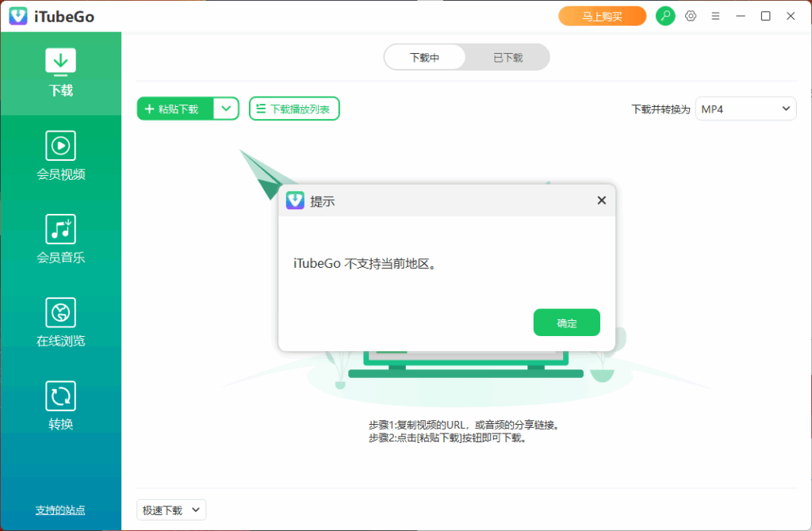Confirm the dialog with 确定 button
812x531 pixels.
point(566,323)
